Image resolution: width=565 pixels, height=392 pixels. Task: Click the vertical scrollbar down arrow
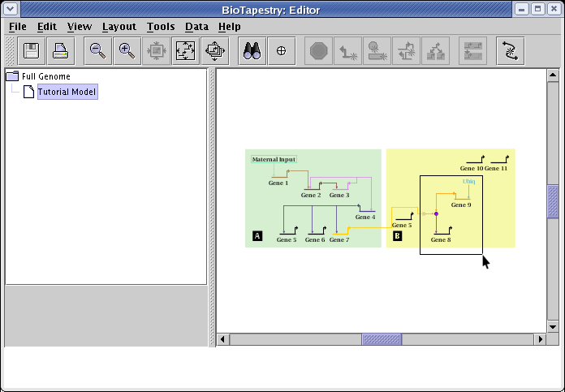553,325
